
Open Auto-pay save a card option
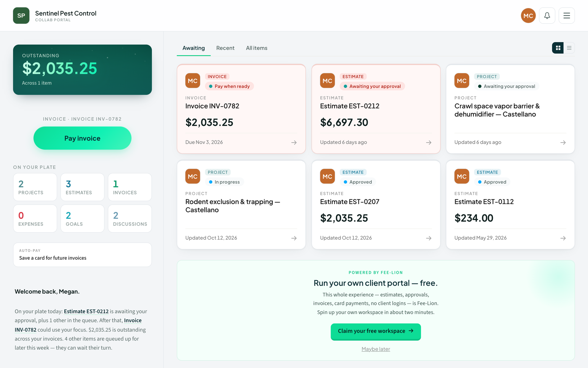click(82, 254)
